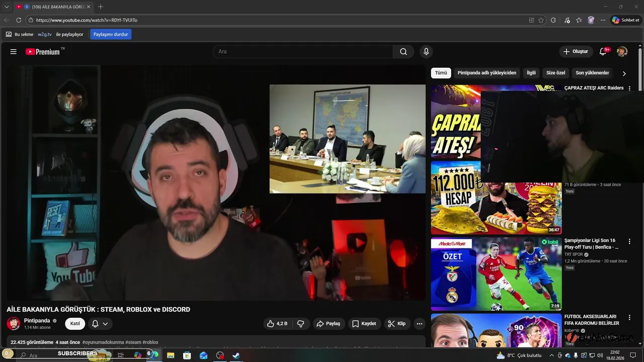Click the Katıl join button
Screen dimensions: 644x362
click(x=75, y=324)
